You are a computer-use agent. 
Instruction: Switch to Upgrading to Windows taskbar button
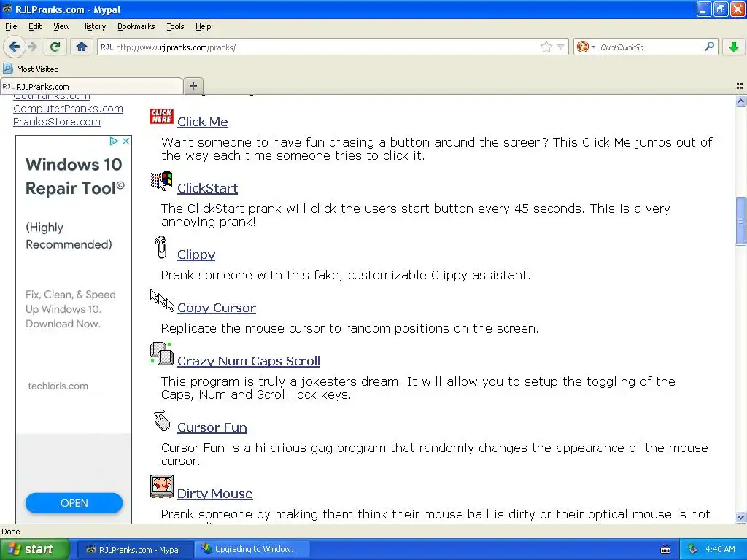click(252, 550)
